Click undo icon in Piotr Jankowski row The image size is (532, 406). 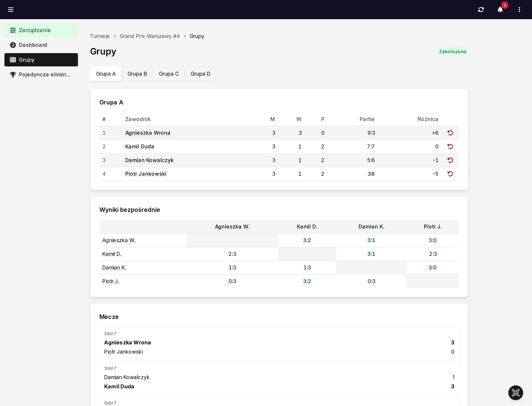[x=450, y=174]
